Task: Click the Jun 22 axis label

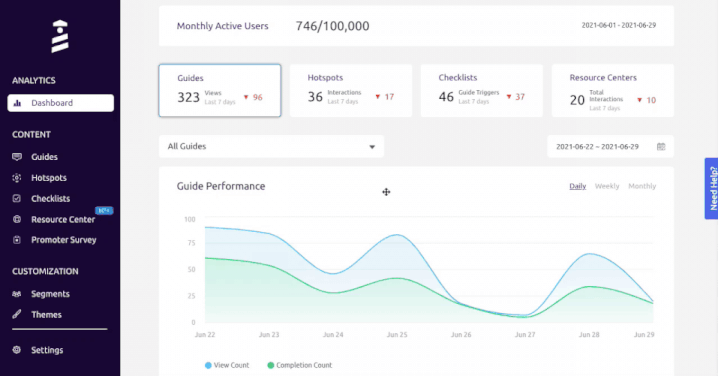Action: (x=205, y=335)
